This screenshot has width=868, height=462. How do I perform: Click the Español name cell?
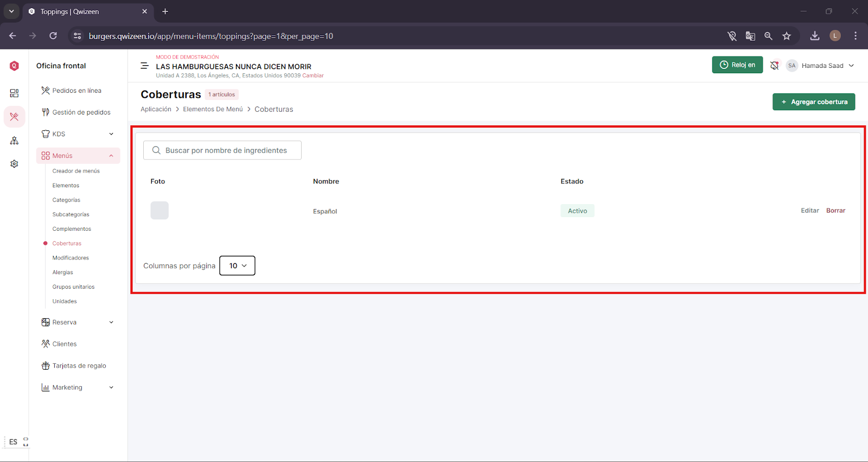325,211
